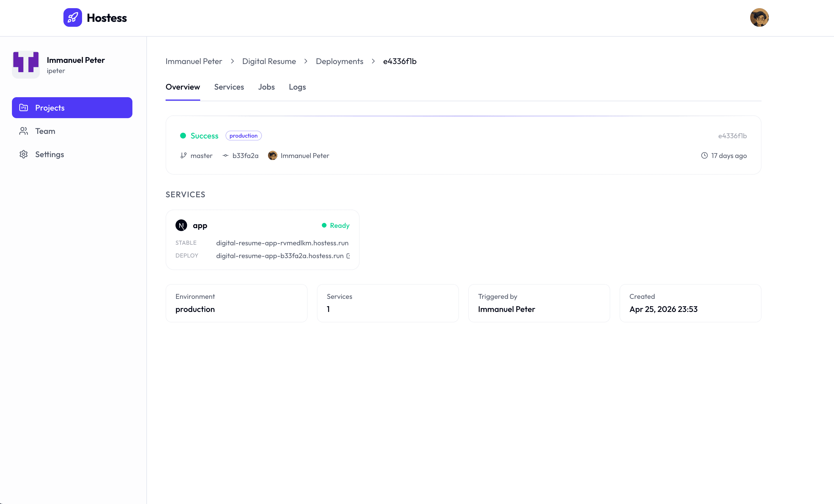Open the deploy URL digital-resume-app-b33fa2a.hostess.run
The width and height of the screenshot is (834, 504).
pyautogui.click(x=280, y=256)
